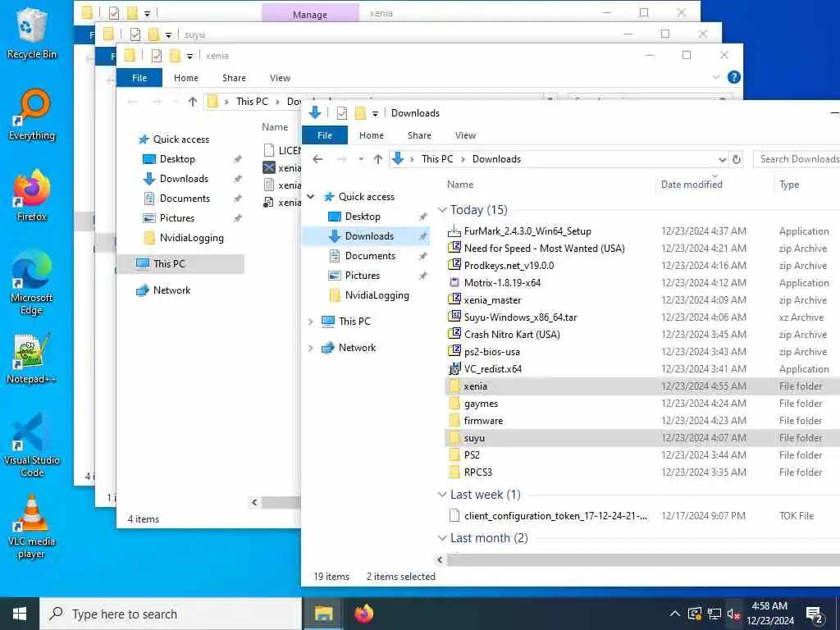
Task: Select Crash Nitro Kart (USA) archive
Action: point(512,335)
